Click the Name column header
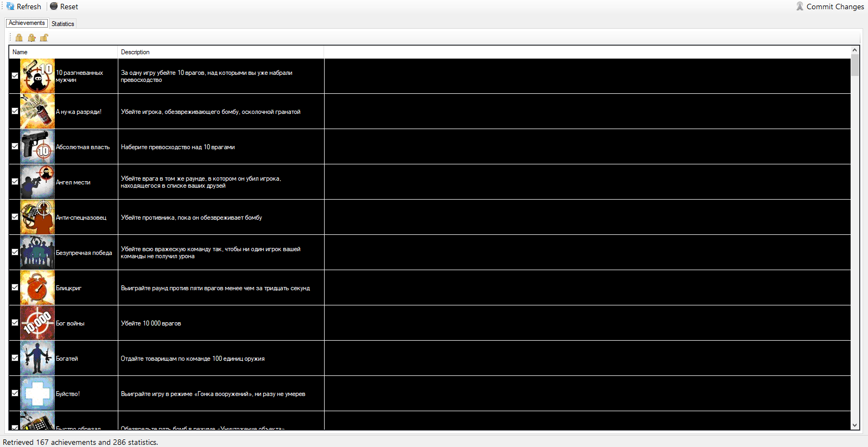Screen dimensions: 868x447 [63, 52]
